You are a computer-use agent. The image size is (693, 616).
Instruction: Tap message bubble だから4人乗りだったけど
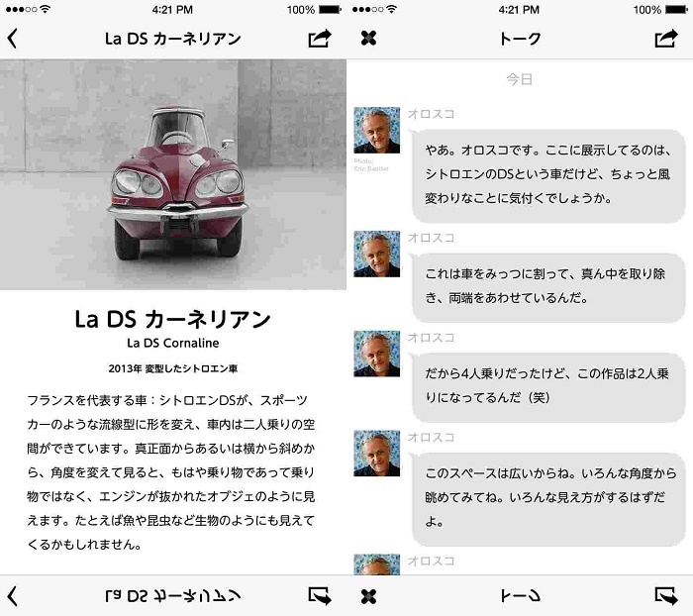(x=548, y=387)
